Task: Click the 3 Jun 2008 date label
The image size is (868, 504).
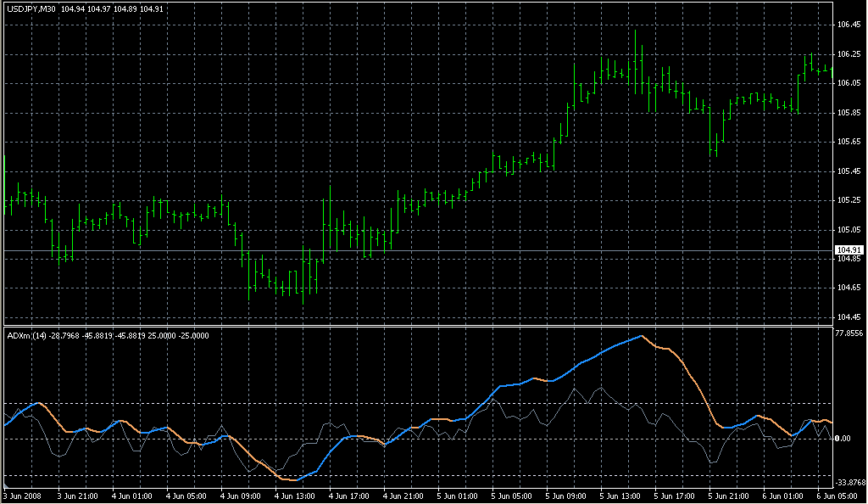Action: pyautogui.click(x=23, y=496)
